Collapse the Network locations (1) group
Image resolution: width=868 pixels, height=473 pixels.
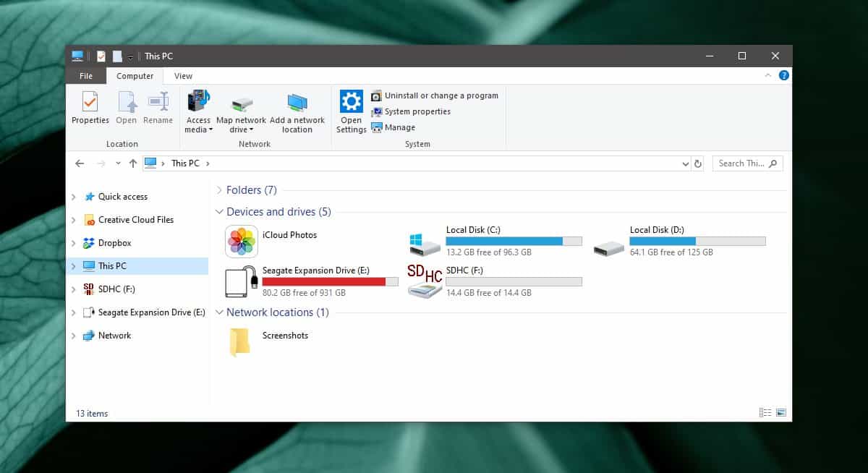point(220,312)
